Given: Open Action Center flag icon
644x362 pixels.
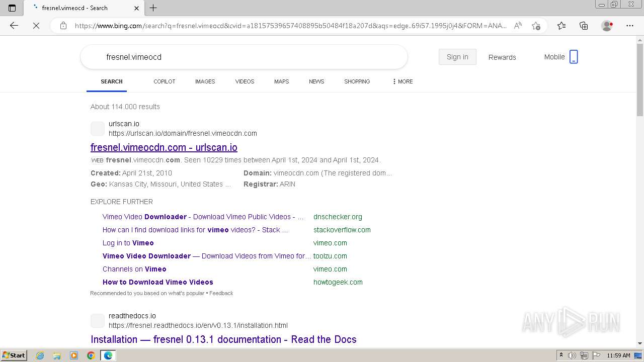Looking at the screenshot, I should (595, 355).
